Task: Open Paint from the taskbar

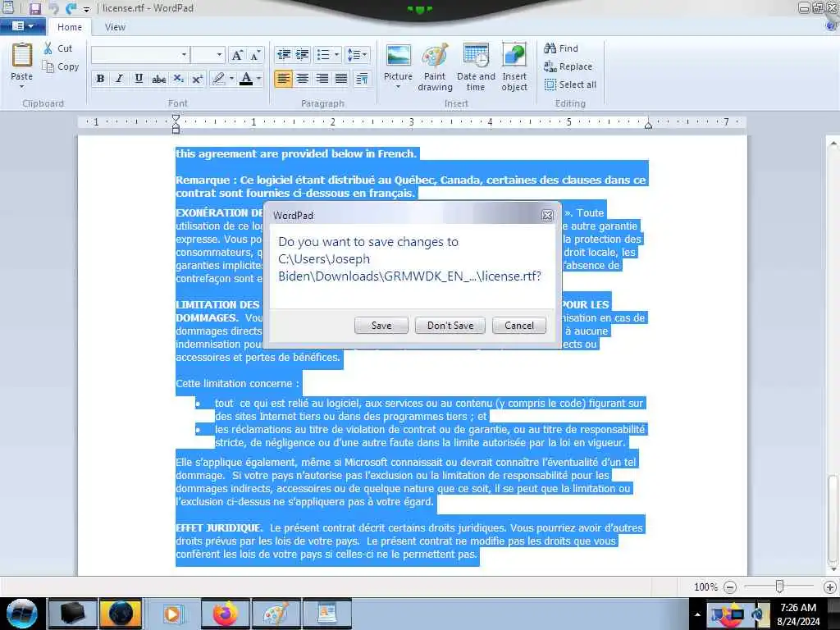Action: point(276,614)
